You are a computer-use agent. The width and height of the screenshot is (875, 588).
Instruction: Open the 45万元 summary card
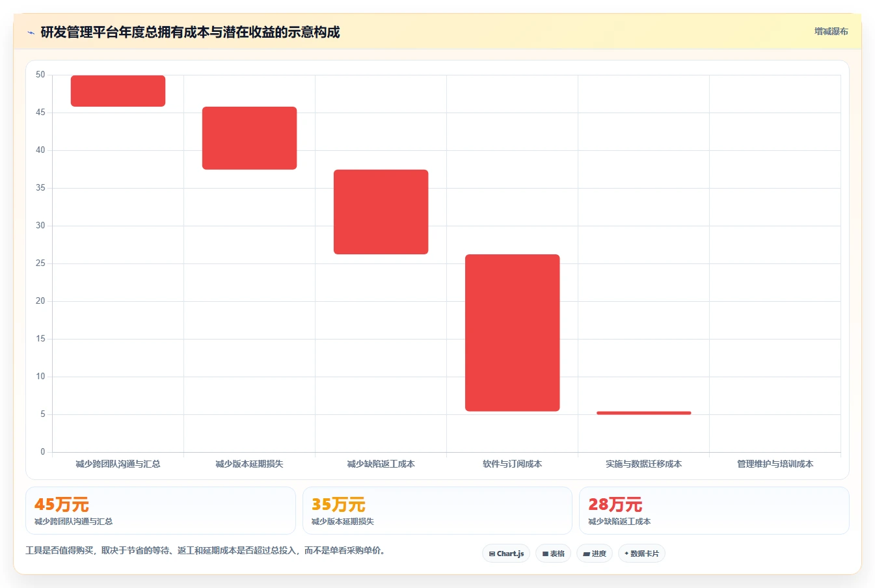point(160,511)
